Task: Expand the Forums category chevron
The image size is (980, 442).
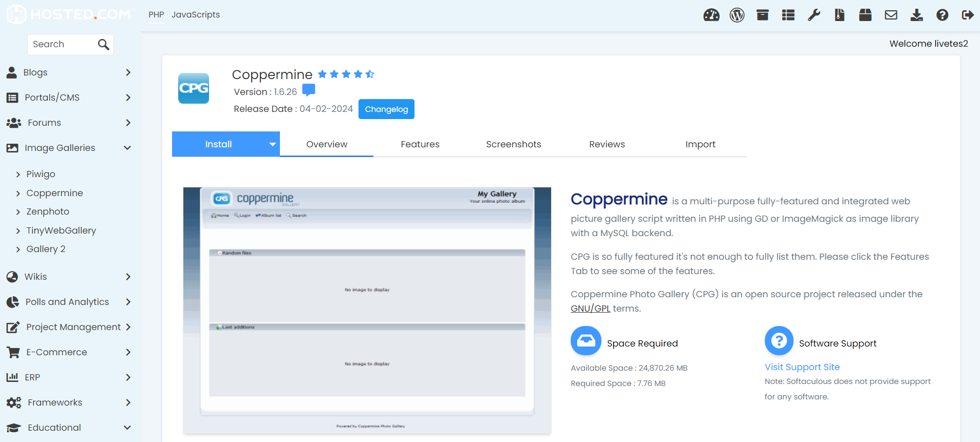Action: pyautogui.click(x=128, y=123)
